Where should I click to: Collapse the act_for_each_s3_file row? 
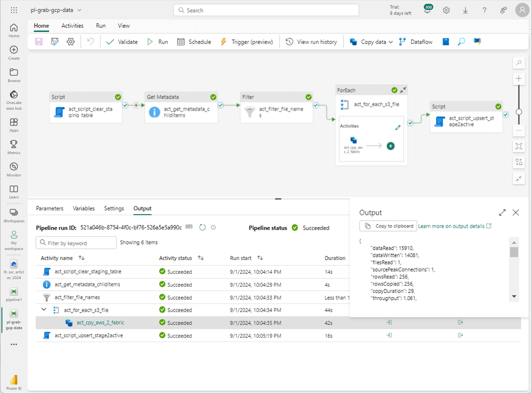click(44, 310)
